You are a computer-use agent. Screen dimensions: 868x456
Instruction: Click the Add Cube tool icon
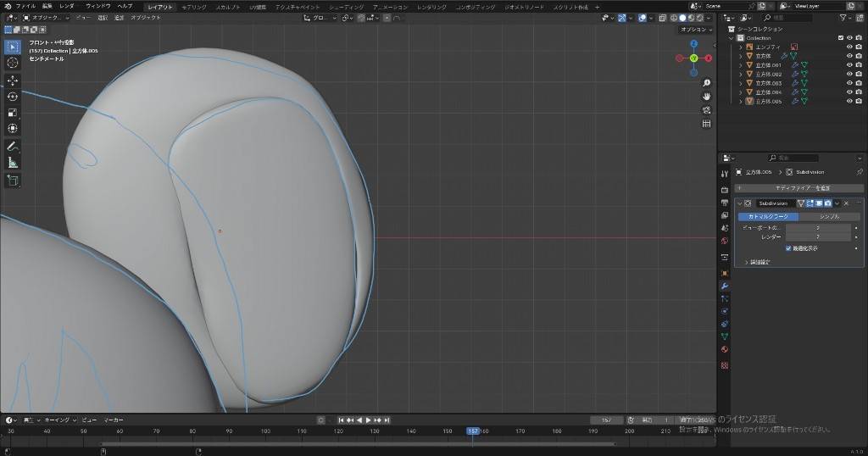pyautogui.click(x=13, y=181)
